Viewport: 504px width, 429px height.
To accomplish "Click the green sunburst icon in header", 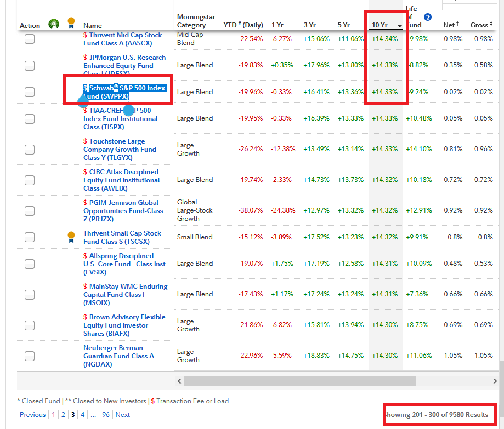I will pyautogui.click(x=54, y=24).
